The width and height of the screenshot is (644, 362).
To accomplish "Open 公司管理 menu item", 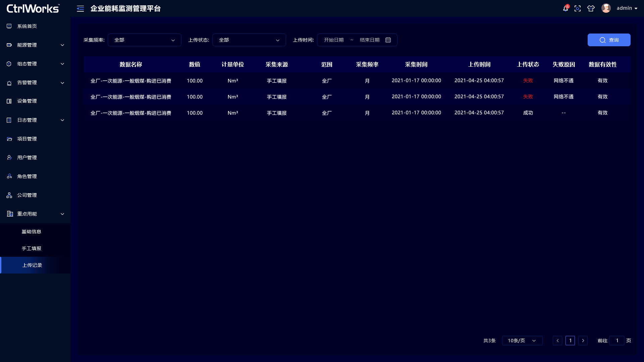I will [35, 195].
